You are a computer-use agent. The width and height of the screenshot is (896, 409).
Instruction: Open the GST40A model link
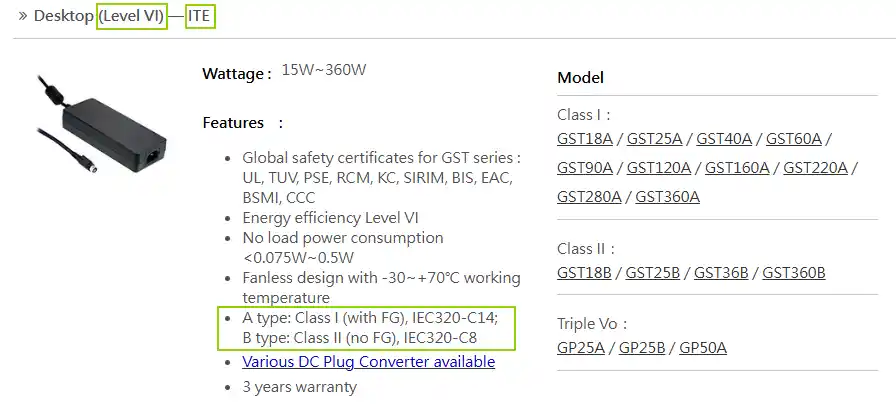(724, 138)
